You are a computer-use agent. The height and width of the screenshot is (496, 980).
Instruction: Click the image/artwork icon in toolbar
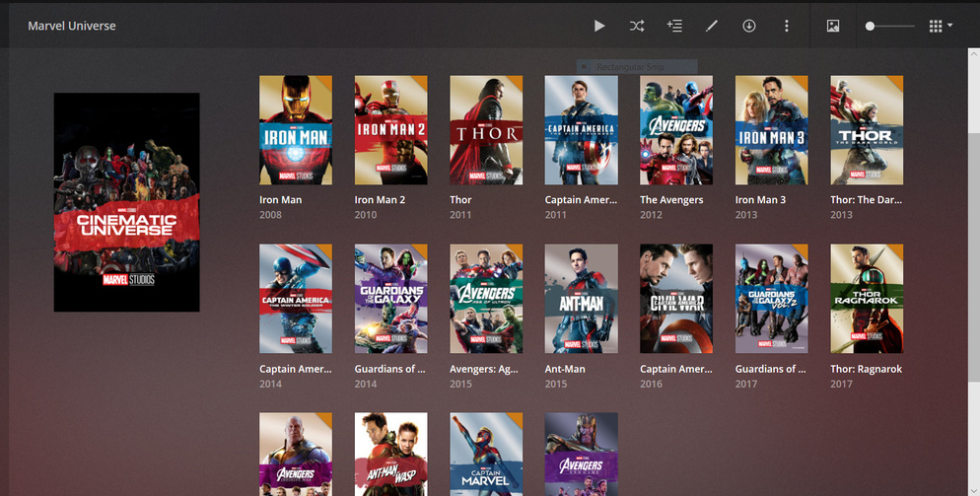832,26
